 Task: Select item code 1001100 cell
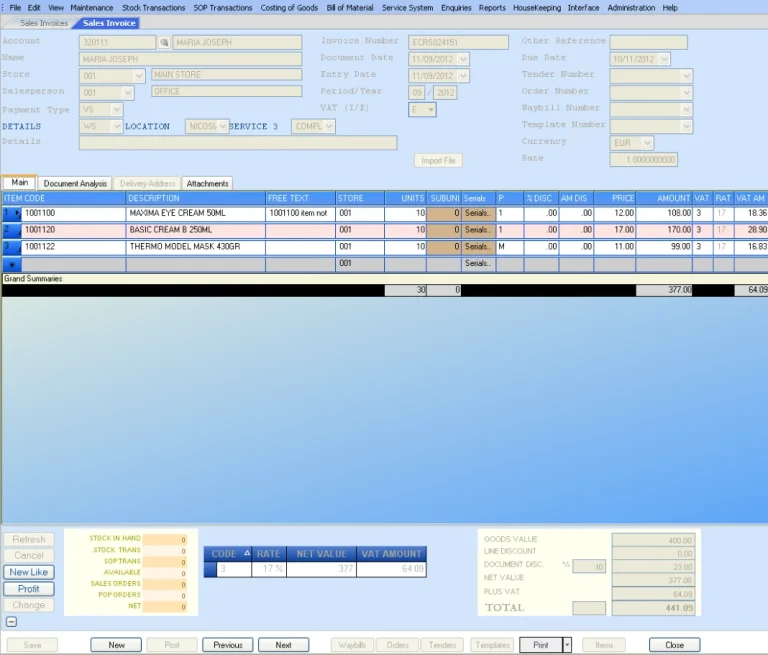(73, 213)
